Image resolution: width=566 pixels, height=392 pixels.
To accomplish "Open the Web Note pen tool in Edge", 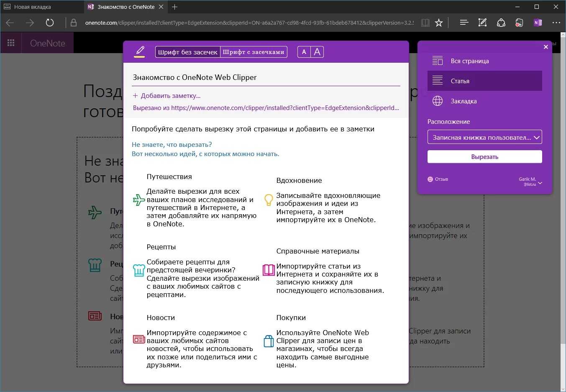I will (x=482, y=23).
